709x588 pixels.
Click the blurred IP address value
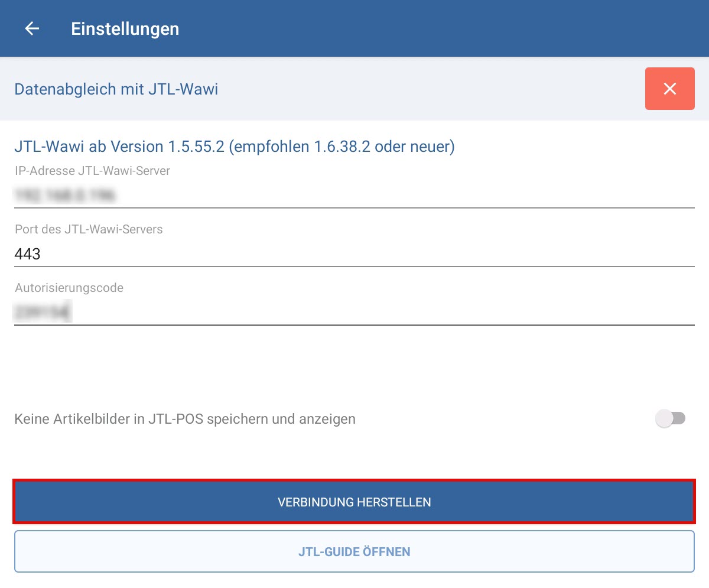coord(64,194)
